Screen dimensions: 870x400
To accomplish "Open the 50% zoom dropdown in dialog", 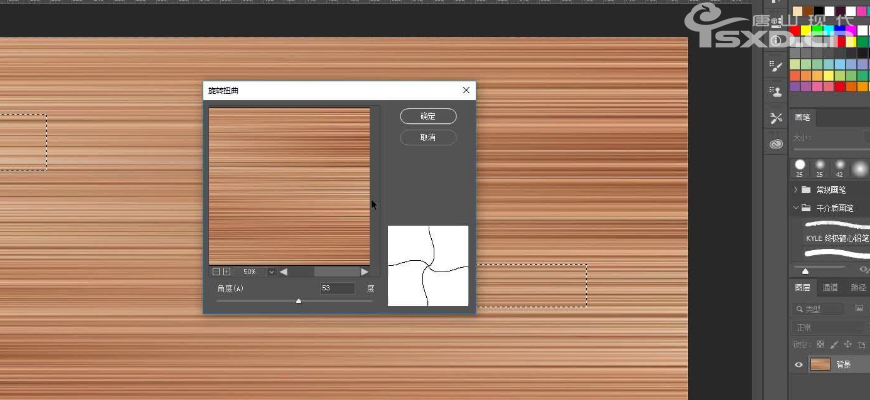I will pyautogui.click(x=271, y=271).
